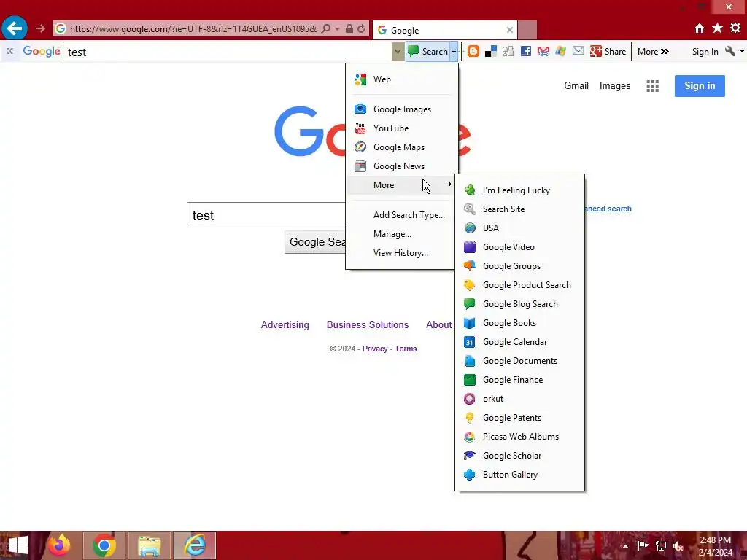747x560 pixels.
Task: Expand the More submenu entry
Action: point(402,185)
